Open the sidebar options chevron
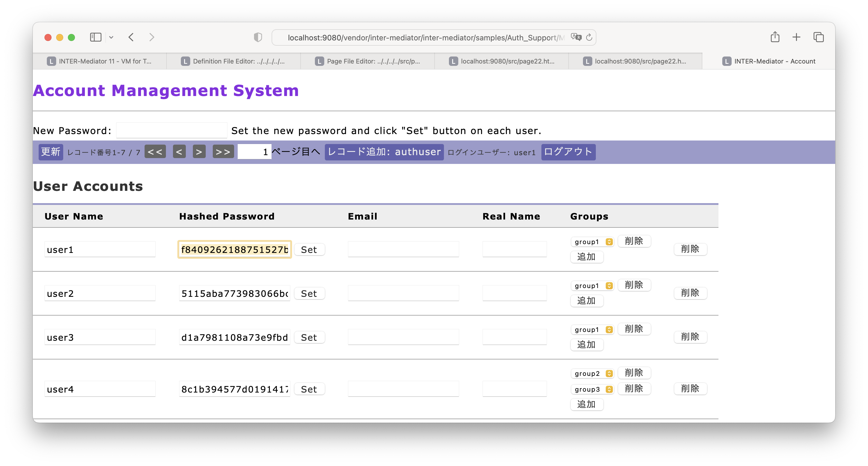 coord(111,37)
